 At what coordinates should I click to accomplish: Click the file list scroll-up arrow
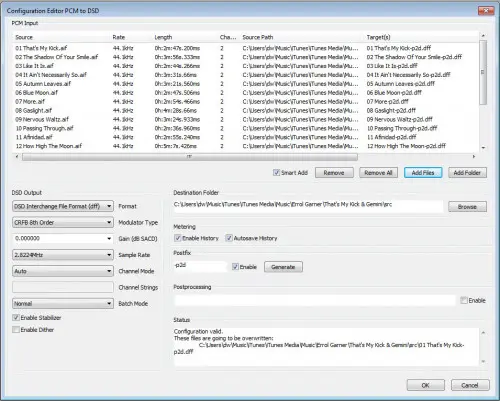[x=483, y=35]
